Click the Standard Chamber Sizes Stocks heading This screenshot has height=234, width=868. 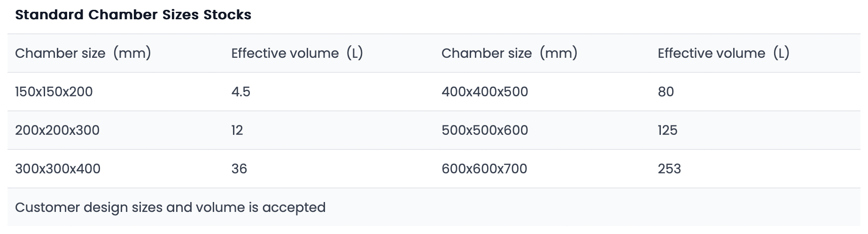tap(133, 15)
